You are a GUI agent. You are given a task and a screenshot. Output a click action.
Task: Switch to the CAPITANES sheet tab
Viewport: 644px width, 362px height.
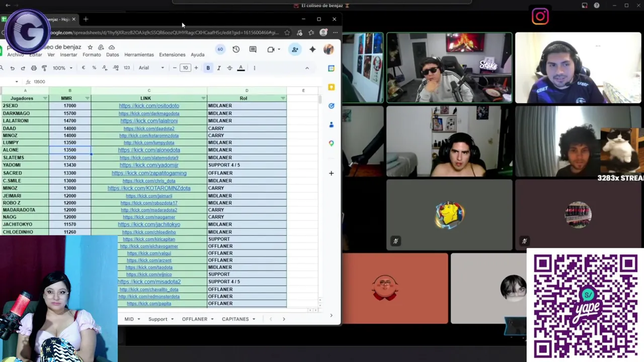click(x=238, y=319)
